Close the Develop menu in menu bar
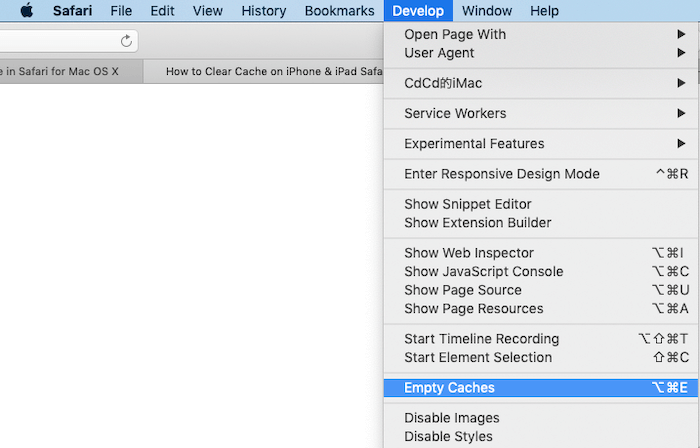This screenshot has height=448, width=700. click(x=418, y=11)
